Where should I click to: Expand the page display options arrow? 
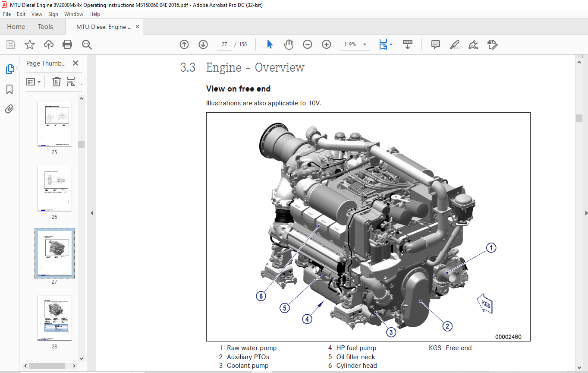[x=391, y=44]
